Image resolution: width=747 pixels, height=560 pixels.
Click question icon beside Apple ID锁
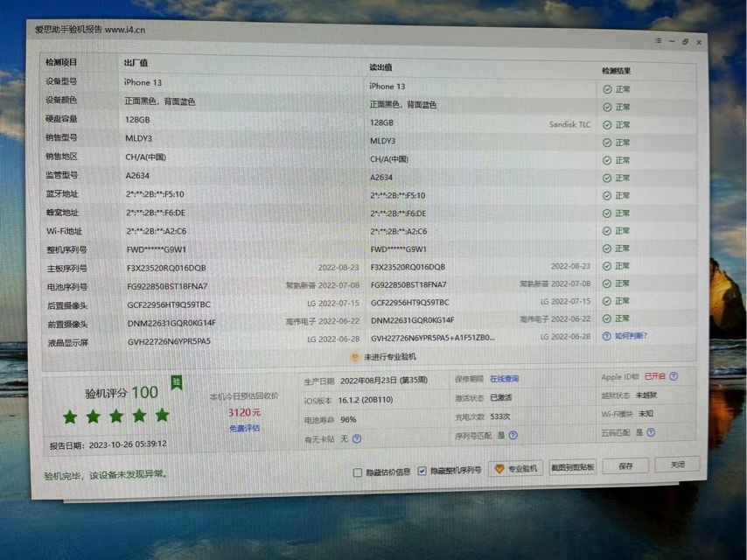pyautogui.click(x=674, y=376)
